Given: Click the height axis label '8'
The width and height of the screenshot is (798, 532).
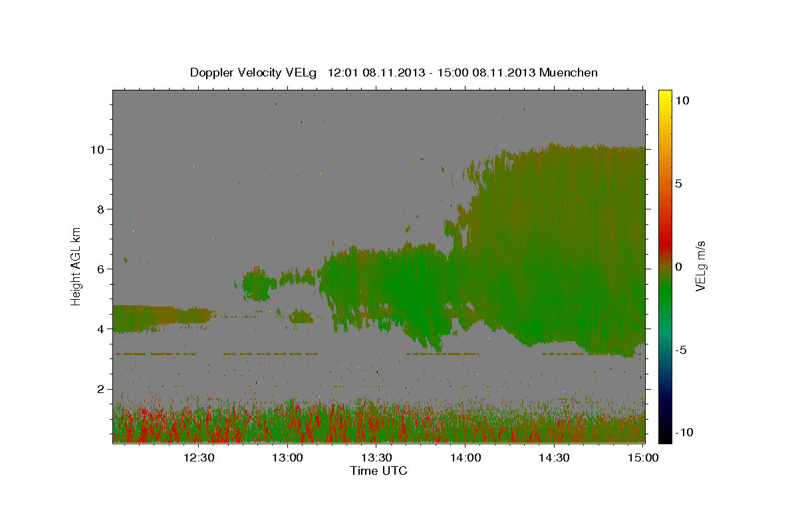Looking at the screenshot, I should click(x=100, y=209).
